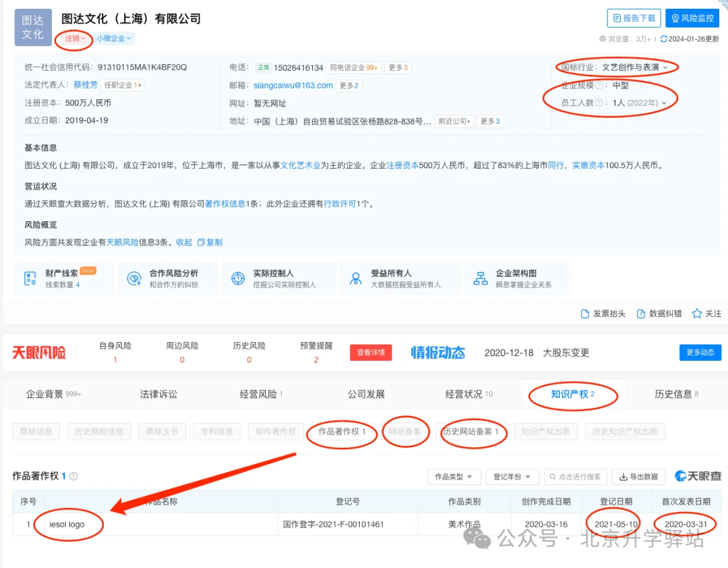Click the 导出数据 export button
This screenshot has width=728, height=568.
coord(639,477)
